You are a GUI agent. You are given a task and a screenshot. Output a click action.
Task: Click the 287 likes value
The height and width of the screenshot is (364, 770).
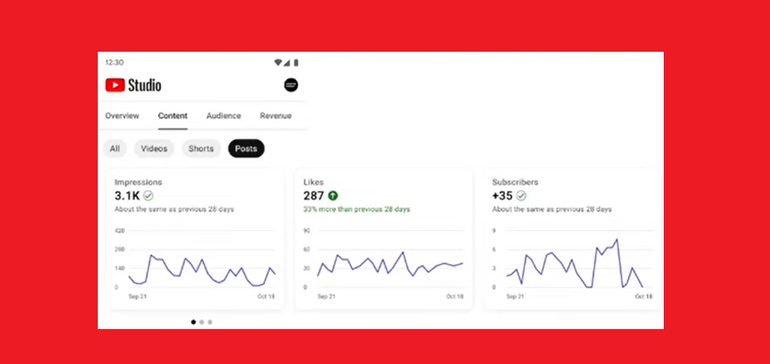tap(313, 196)
